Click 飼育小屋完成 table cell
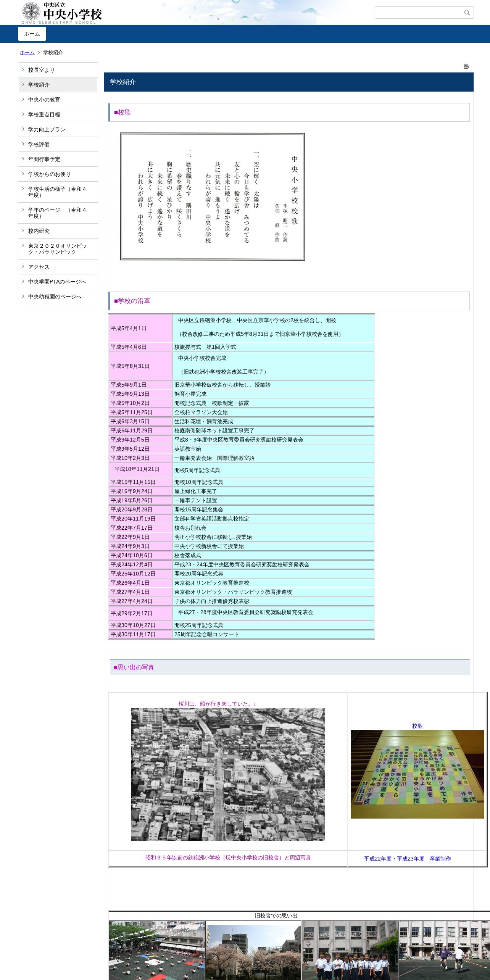This screenshot has width=490, height=980. (x=273, y=394)
